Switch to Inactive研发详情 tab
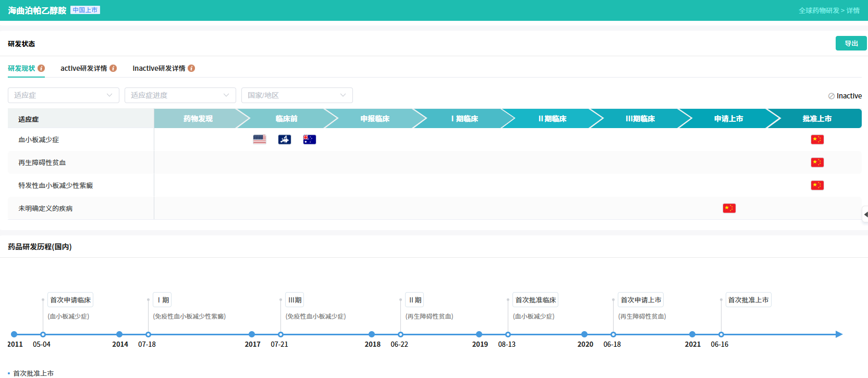 158,68
